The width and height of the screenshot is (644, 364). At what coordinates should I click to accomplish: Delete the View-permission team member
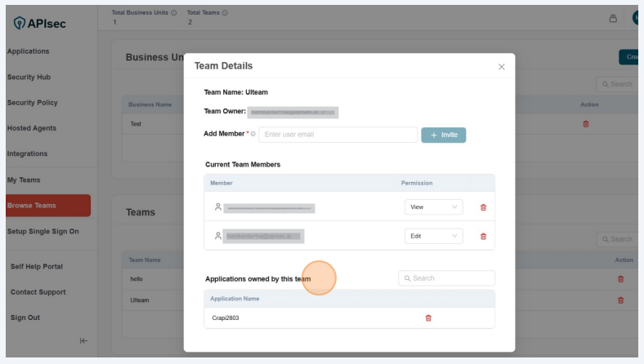tap(483, 207)
